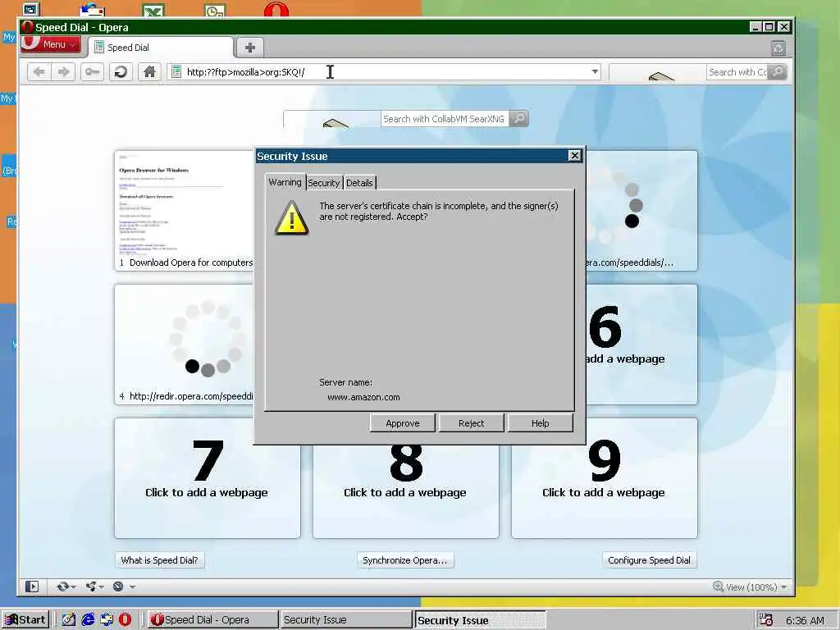Expand the View (100%) zoom dropdown
This screenshot has width=840, height=630.
pos(784,587)
